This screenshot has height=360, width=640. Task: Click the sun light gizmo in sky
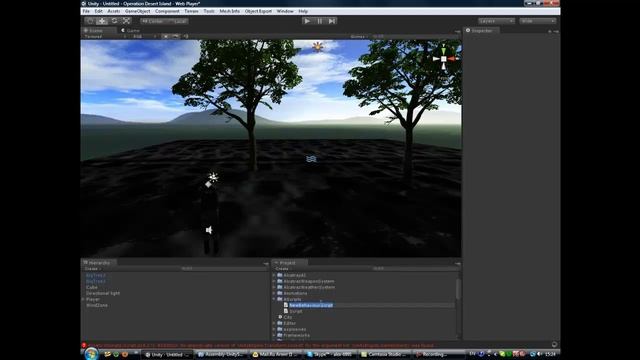[318, 47]
